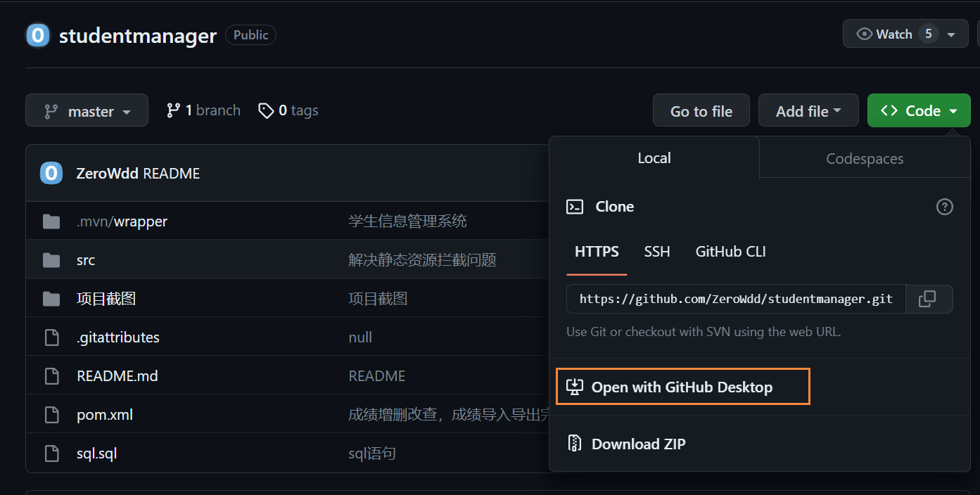Click the desktop download icon for GitHub Desktop
980x495 pixels.
click(575, 387)
